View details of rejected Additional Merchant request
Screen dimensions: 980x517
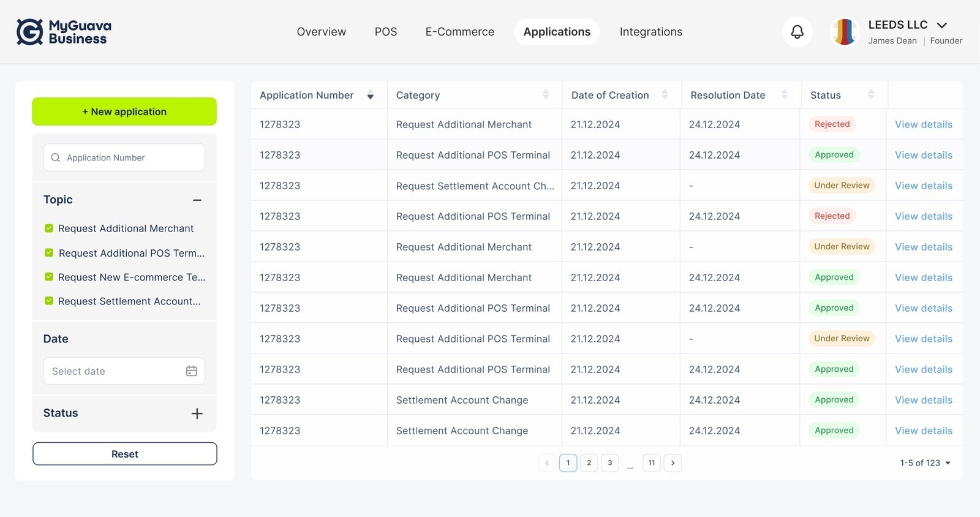[x=924, y=124]
